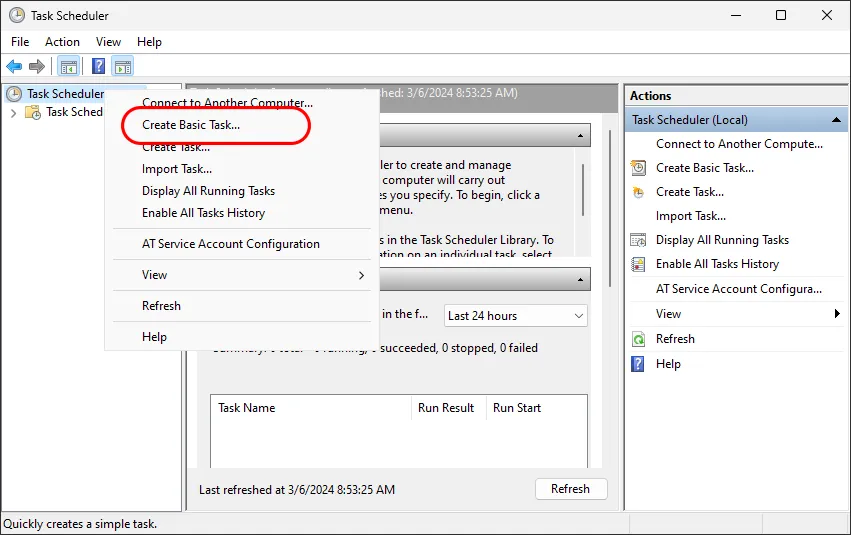The image size is (851, 535).
Task: Select Display All Running Tasks in context menu
Action: [x=242, y=191]
